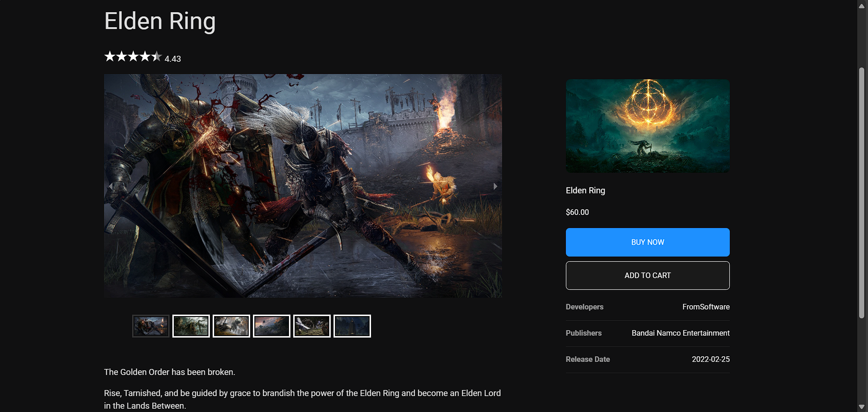Click the 'Rise, Tarnished' description paragraph
Screen dimensions: 868x412
pos(303,399)
